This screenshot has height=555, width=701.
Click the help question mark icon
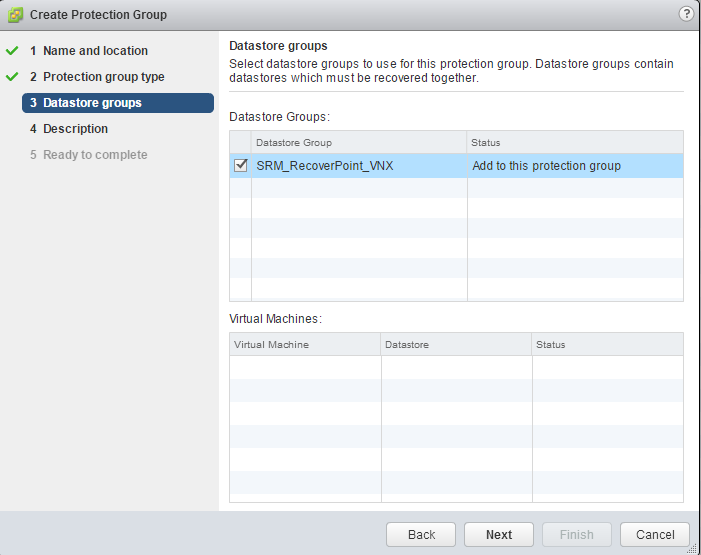pyautogui.click(x=686, y=14)
